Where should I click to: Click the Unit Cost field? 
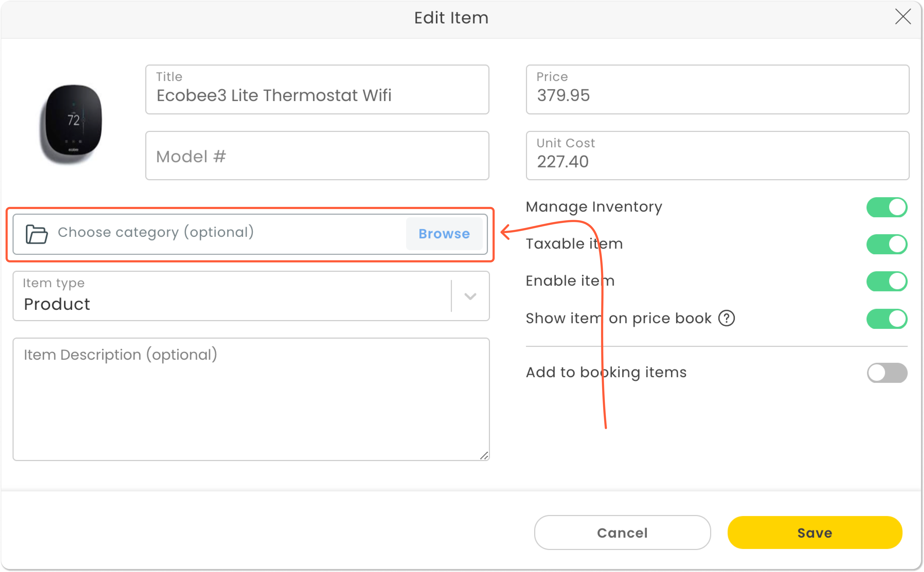717,161
